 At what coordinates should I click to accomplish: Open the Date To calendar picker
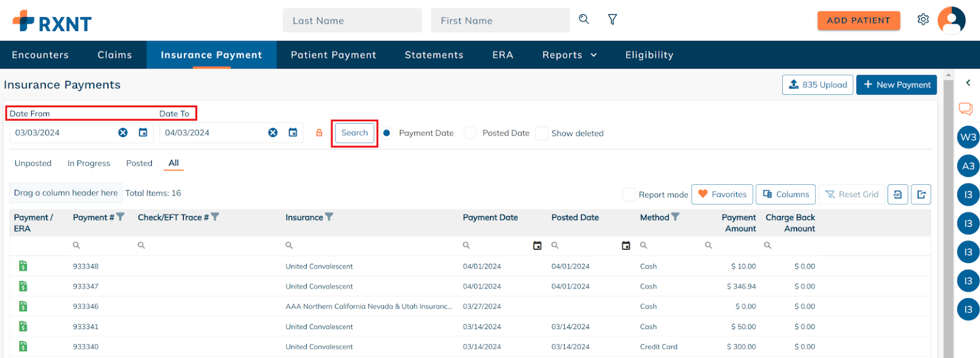tap(293, 133)
